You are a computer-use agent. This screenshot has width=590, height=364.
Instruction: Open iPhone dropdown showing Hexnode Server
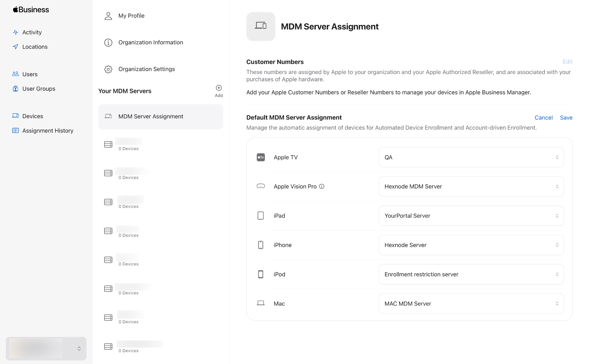[x=471, y=245]
